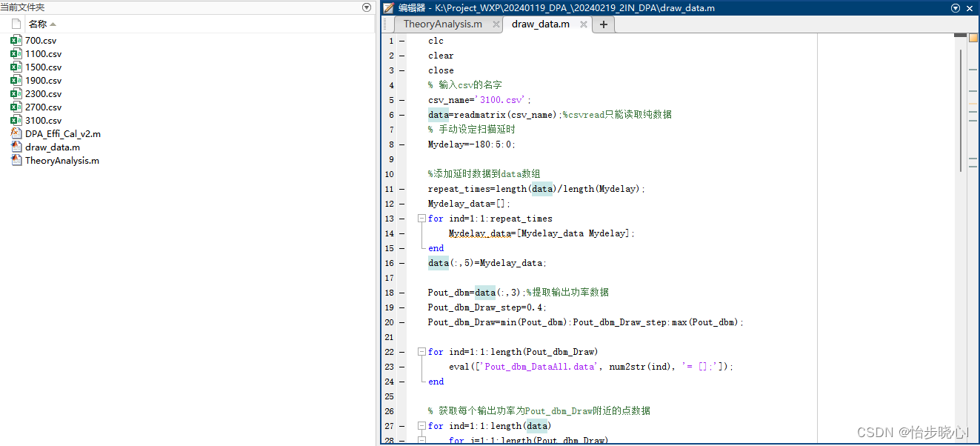Click the orange code analyzer status indicator
Viewport: 980px width, 446px height.
point(973,37)
